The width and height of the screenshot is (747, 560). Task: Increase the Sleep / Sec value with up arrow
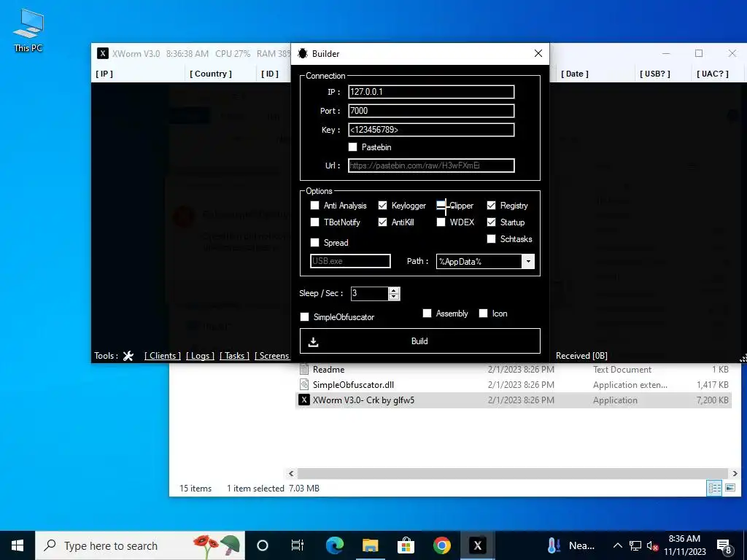tap(393, 290)
